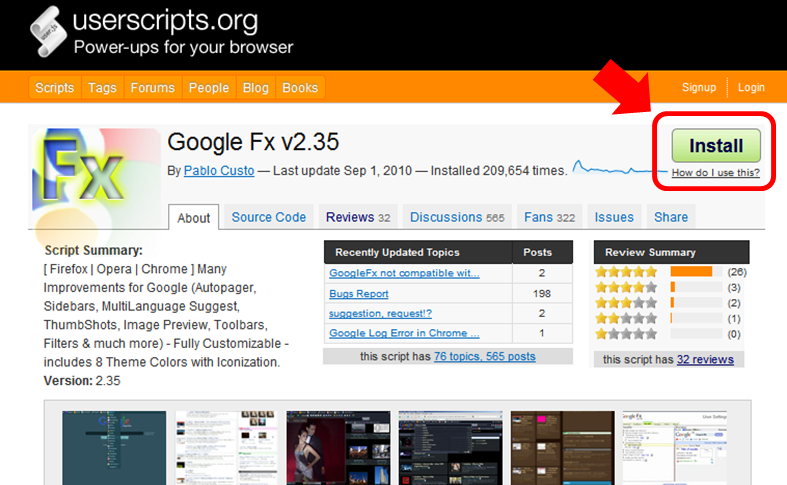Click the 'Power-ups for your browser' tagline
This screenshot has height=485, width=787.
(x=183, y=47)
